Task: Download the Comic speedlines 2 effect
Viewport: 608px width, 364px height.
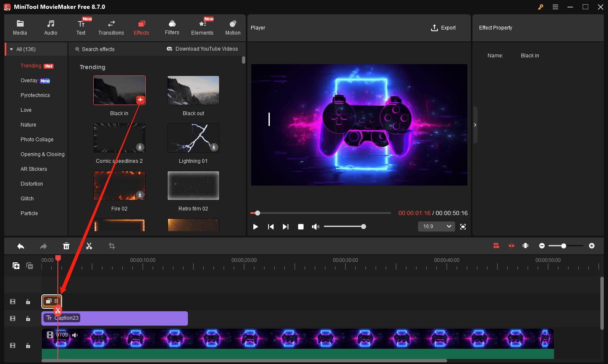Action: [x=140, y=147]
